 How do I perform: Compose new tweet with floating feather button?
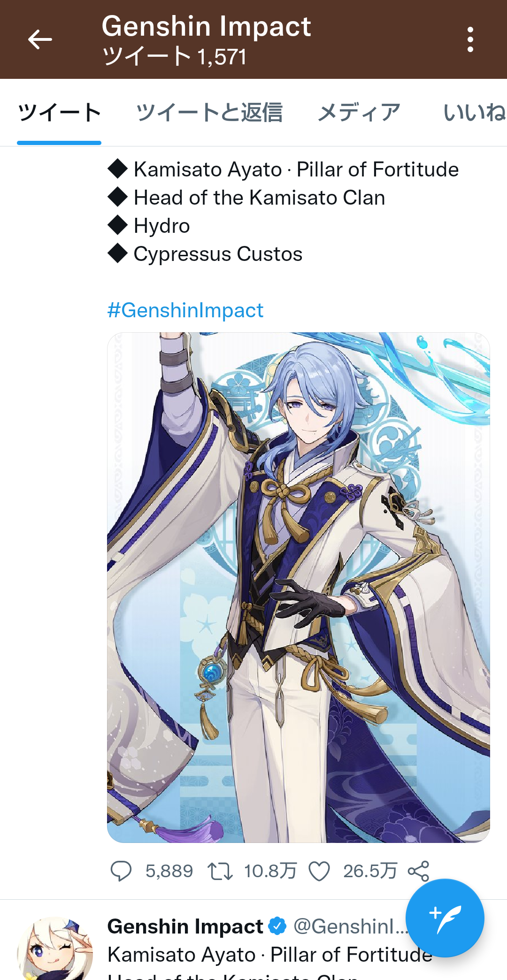(x=445, y=918)
